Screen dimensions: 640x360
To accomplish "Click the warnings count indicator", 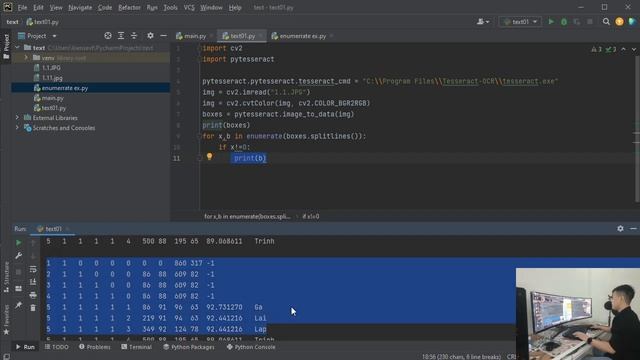I will coord(597,49).
